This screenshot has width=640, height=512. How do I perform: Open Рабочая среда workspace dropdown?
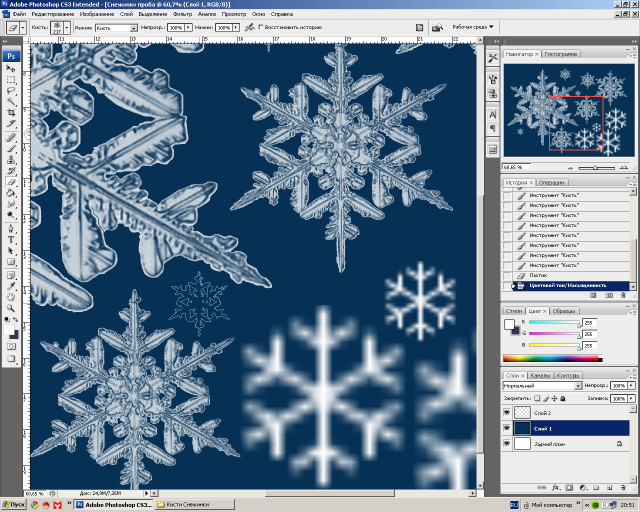[473, 27]
